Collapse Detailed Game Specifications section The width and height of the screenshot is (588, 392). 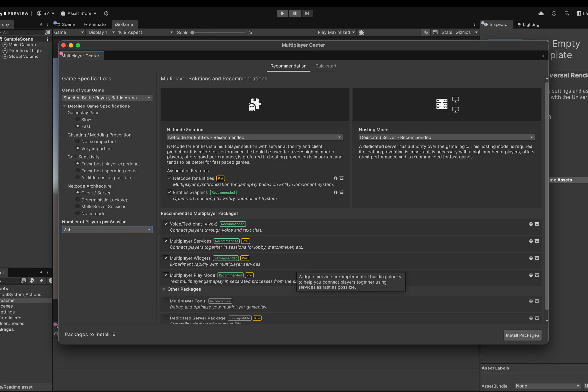click(x=64, y=106)
